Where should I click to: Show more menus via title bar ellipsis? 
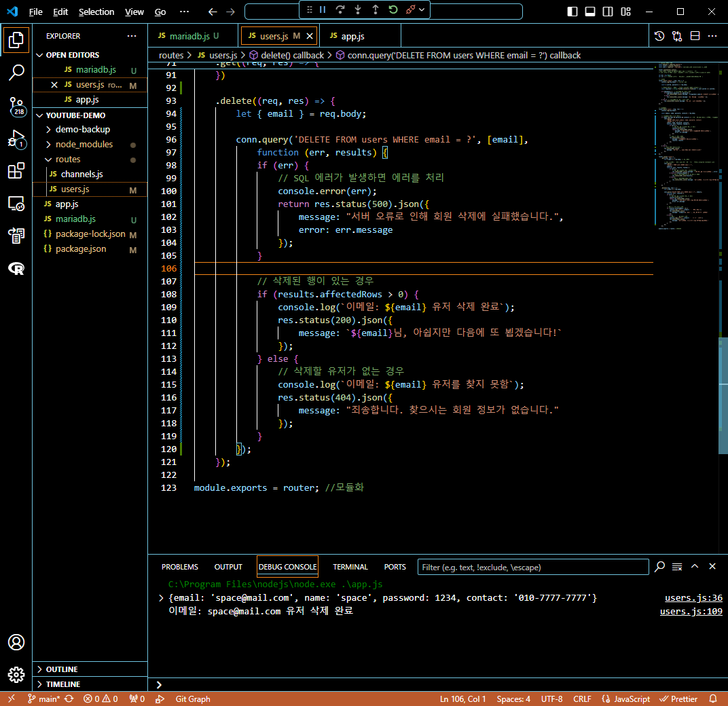(184, 12)
